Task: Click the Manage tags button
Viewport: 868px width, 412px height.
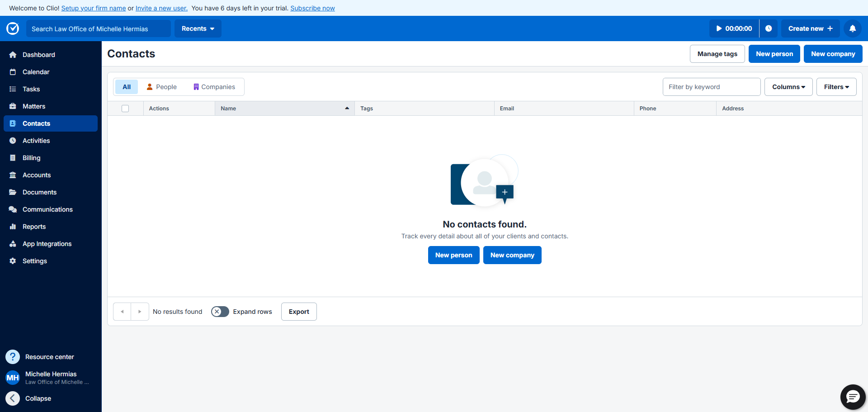Action: coord(717,54)
